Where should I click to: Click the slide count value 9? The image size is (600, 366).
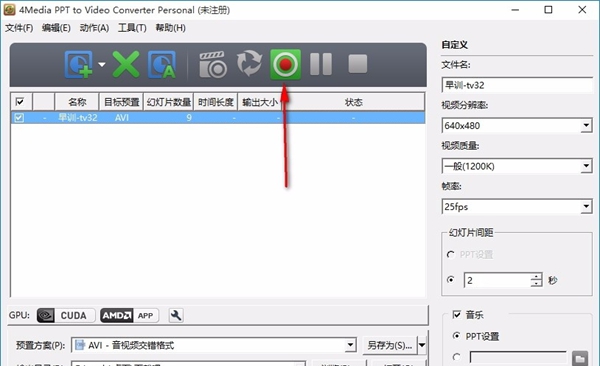(189, 118)
